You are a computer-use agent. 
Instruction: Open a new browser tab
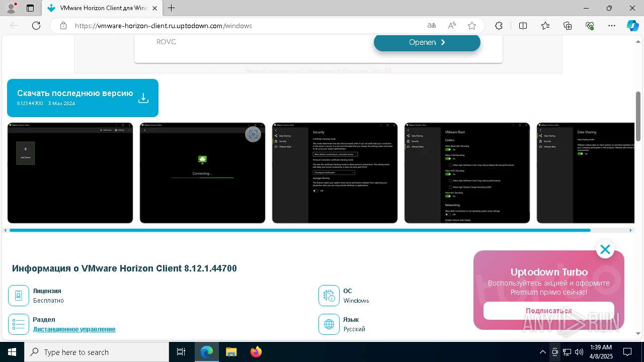[x=172, y=8]
